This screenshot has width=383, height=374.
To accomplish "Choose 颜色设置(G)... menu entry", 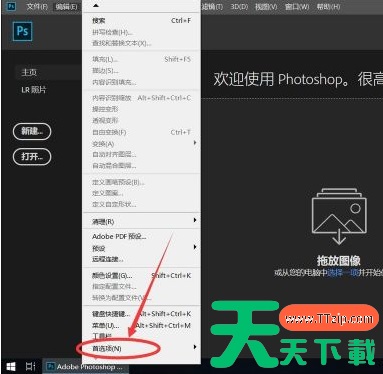I will pos(141,276).
